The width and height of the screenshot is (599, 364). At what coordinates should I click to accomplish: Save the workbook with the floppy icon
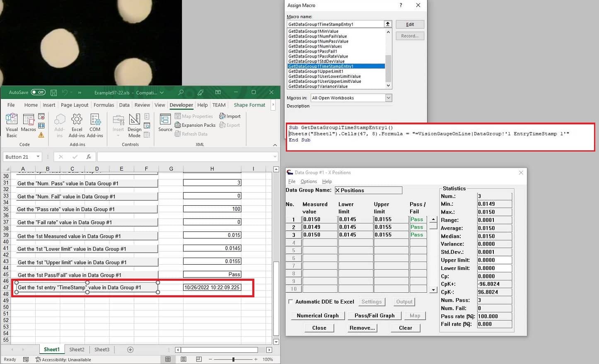click(x=53, y=92)
